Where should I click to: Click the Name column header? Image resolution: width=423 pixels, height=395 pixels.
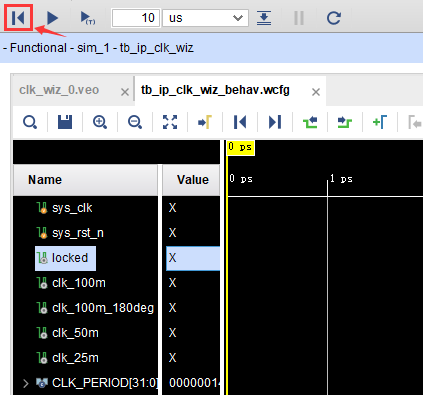click(x=85, y=180)
